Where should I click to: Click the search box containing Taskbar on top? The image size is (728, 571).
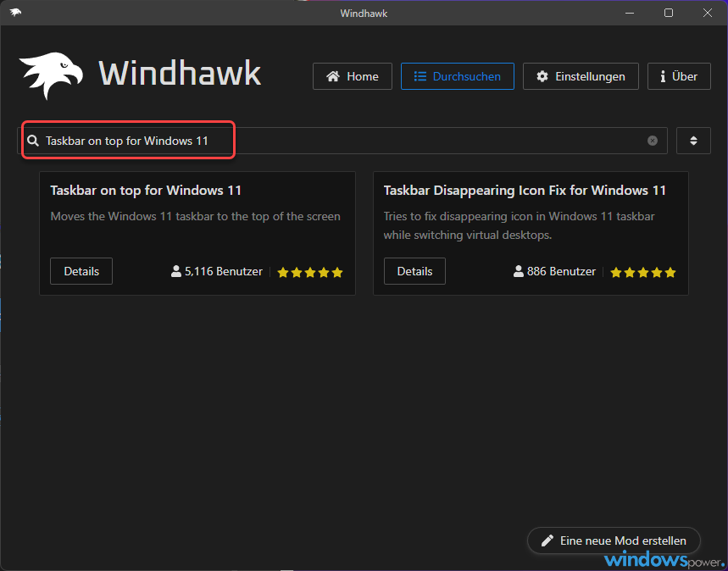[342, 141]
